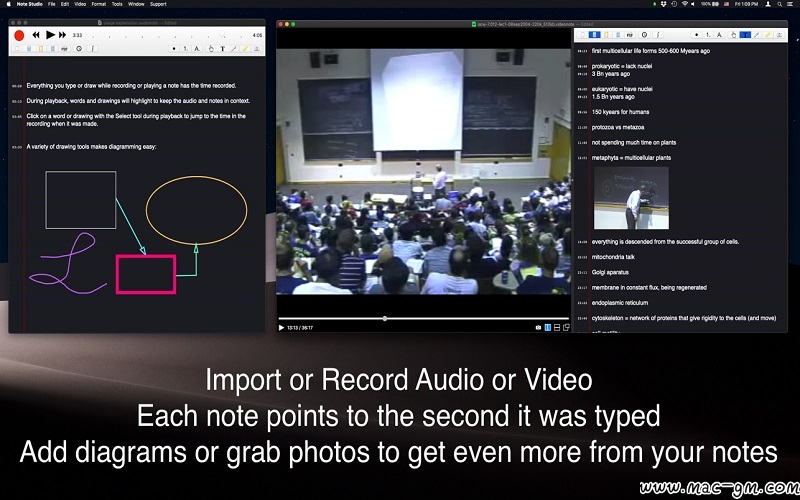Click the 'mitochondria talk' note
The image size is (800, 500).
[x=613, y=257]
